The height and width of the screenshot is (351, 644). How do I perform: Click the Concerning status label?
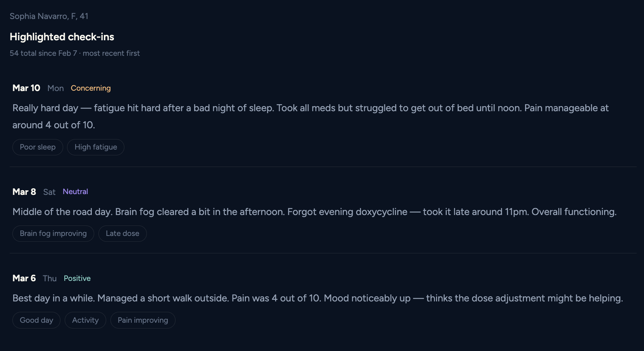[91, 88]
